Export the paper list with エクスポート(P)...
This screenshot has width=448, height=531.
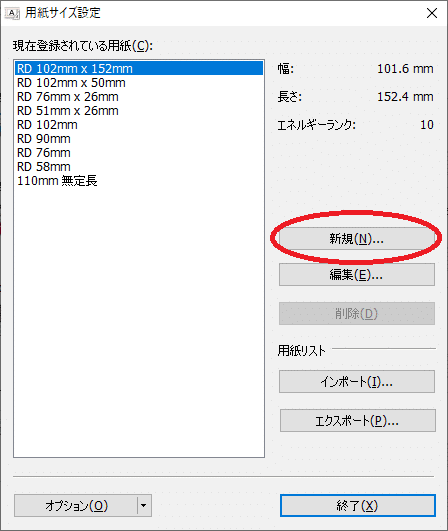358,421
